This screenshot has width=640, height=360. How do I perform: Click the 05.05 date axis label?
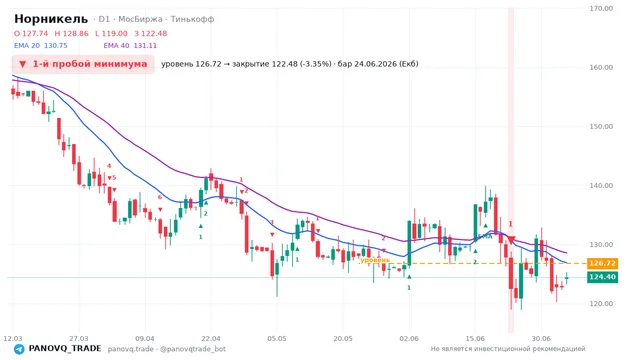(x=277, y=338)
